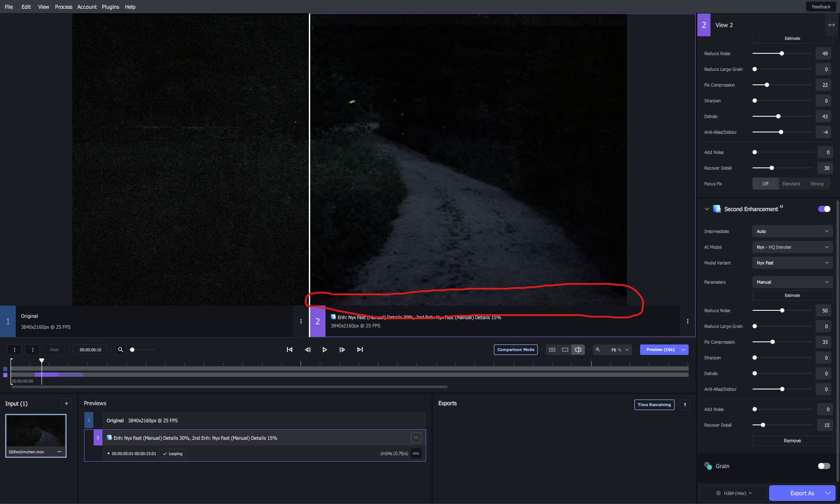This screenshot has width=840, height=504.
Task: Disable the Second Enhancement toggle
Action: (x=824, y=209)
